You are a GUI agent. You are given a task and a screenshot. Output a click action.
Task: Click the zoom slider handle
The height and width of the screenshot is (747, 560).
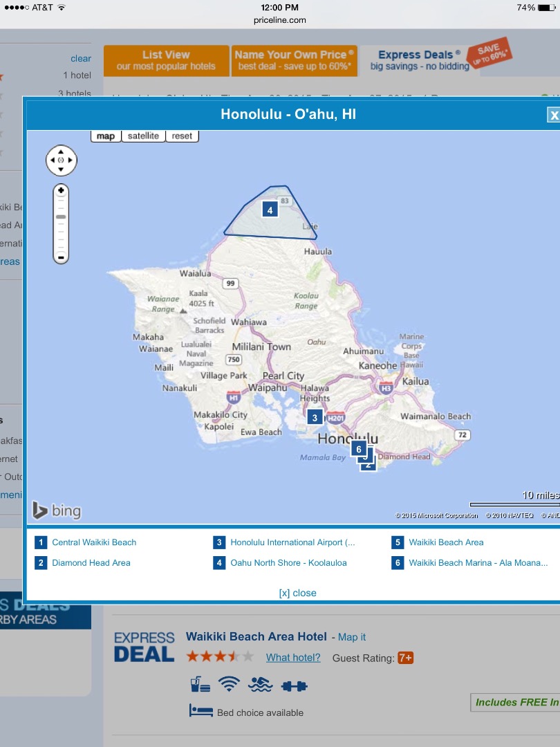pyautogui.click(x=61, y=216)
